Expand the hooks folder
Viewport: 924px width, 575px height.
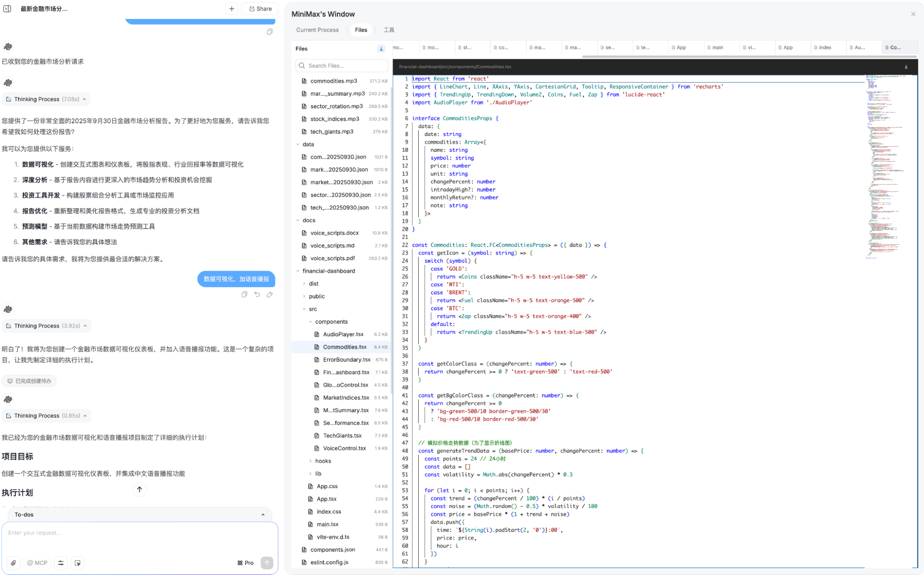click(x=323, y=461)
